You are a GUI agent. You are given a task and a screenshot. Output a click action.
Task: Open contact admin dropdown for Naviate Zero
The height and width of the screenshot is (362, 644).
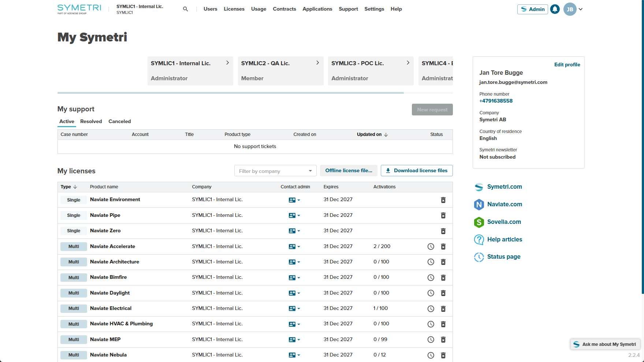coord(294,231)
